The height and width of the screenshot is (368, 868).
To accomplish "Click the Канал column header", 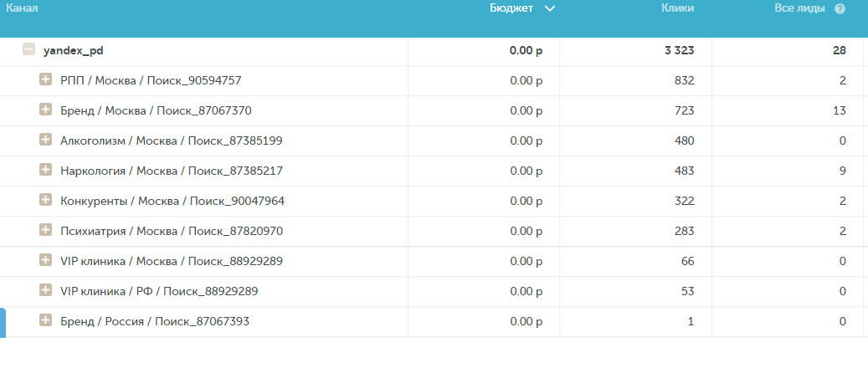I will coord(22,8).
